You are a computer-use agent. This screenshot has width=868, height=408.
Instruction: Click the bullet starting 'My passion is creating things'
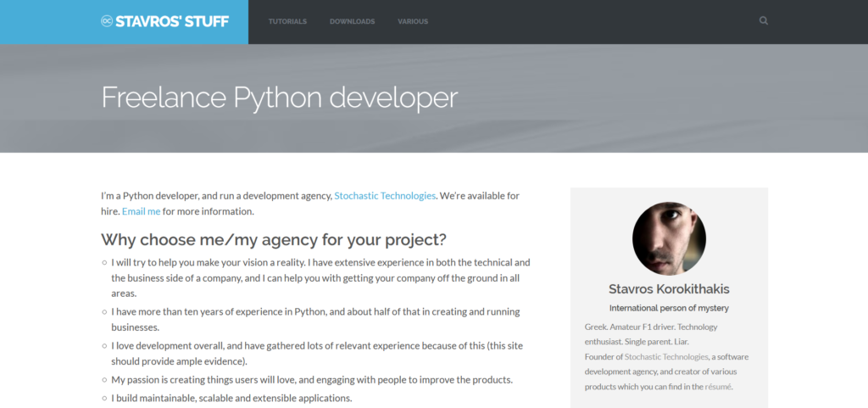coord(312,380)
